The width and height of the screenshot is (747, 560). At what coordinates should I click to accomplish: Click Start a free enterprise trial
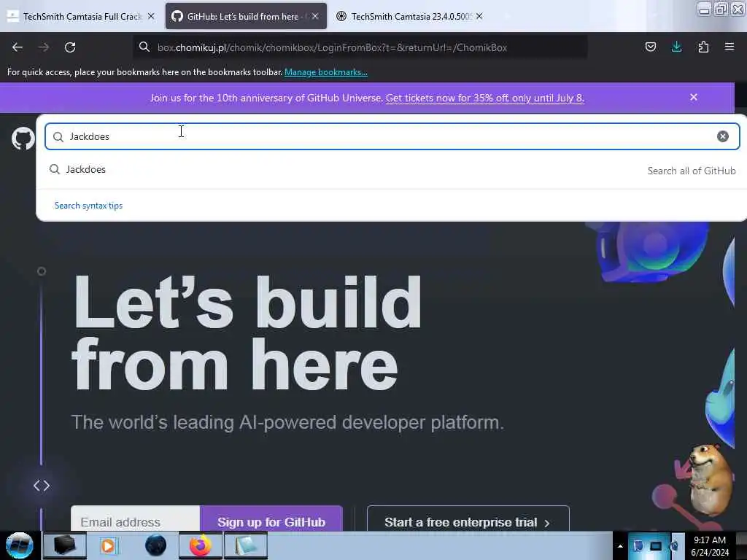coord(468,520)
